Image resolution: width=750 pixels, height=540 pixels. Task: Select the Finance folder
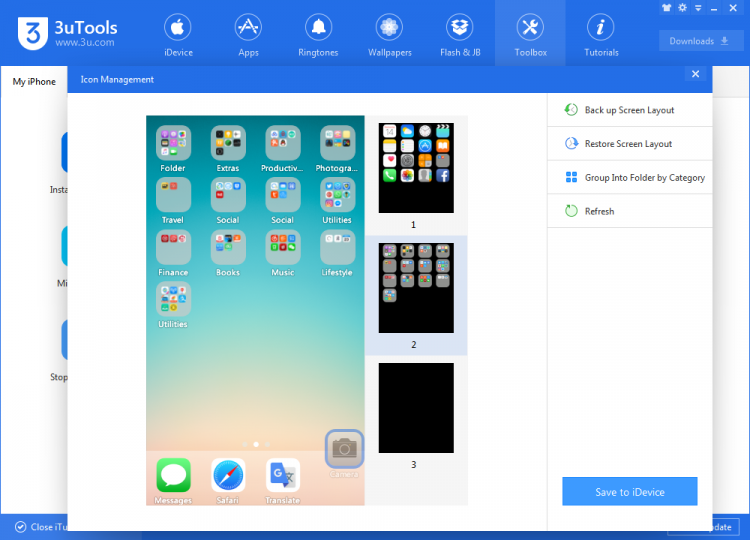click(173, 253)
